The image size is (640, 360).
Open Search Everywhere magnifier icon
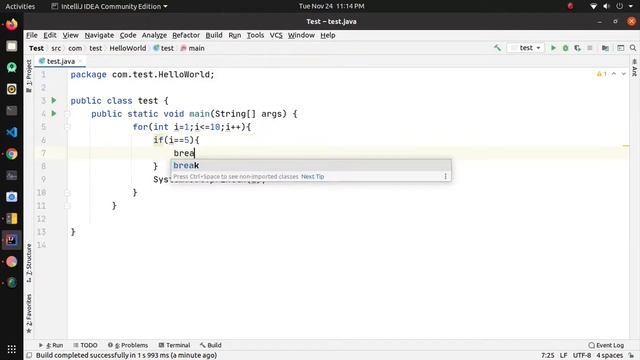pyautogui.click(x=633, y=48)
